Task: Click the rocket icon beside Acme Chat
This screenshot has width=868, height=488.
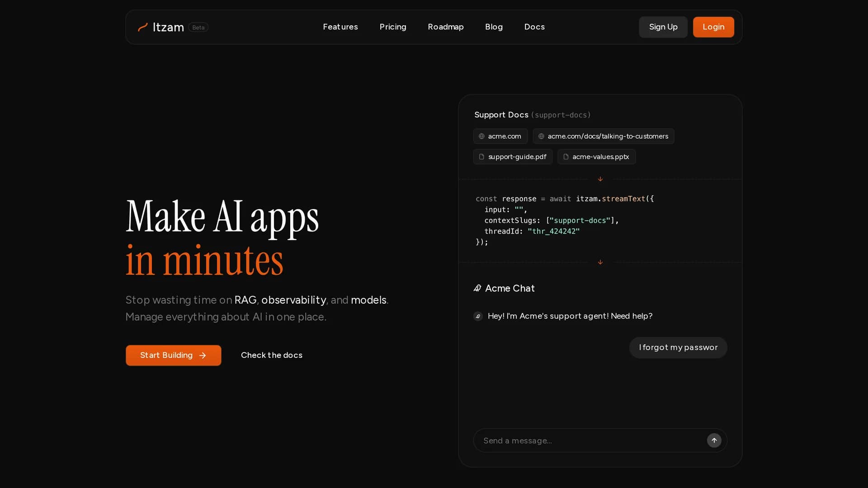Action: pos(477,288)
